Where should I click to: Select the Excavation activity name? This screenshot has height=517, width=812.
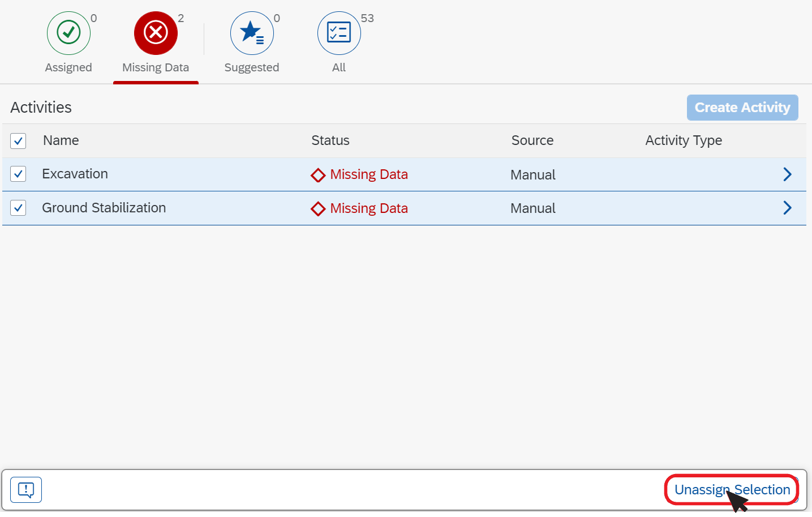coord(75,174)
